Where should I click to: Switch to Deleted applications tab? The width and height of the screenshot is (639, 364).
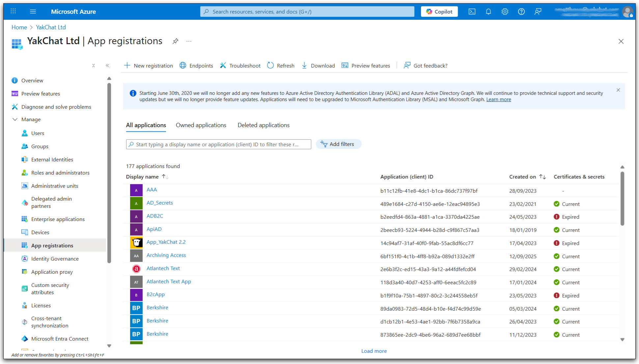(x=263, y=125)
